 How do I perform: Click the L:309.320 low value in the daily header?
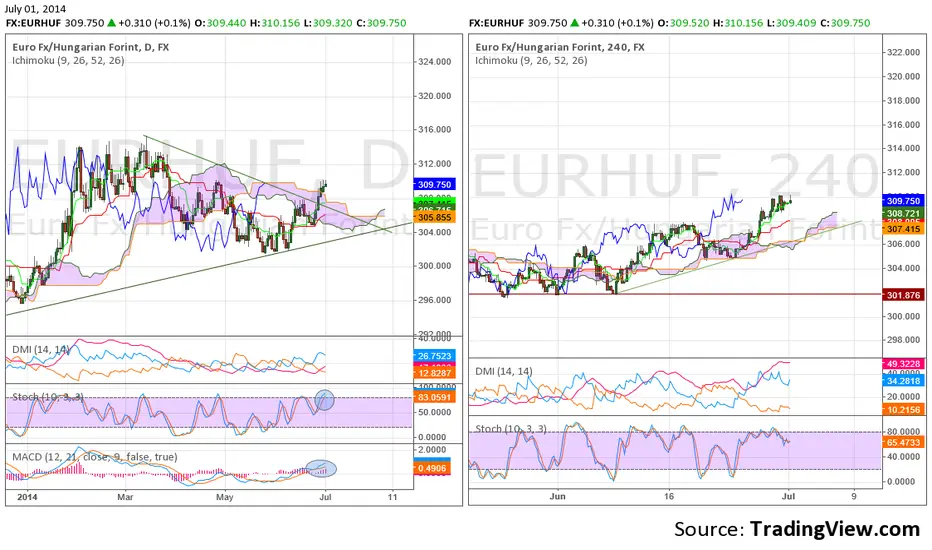[x=328, y=23]
